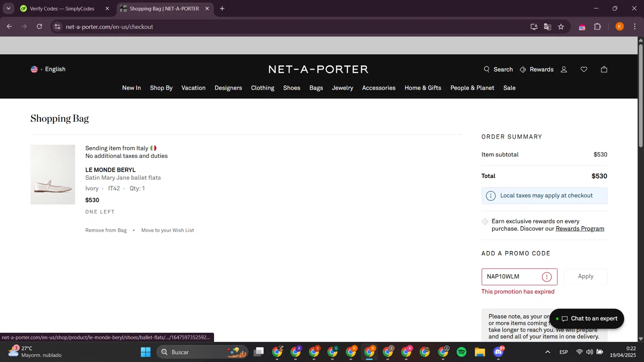
Task: Click the promo code error warning icon
Action: pyautogui.click(x=547, y=277)
